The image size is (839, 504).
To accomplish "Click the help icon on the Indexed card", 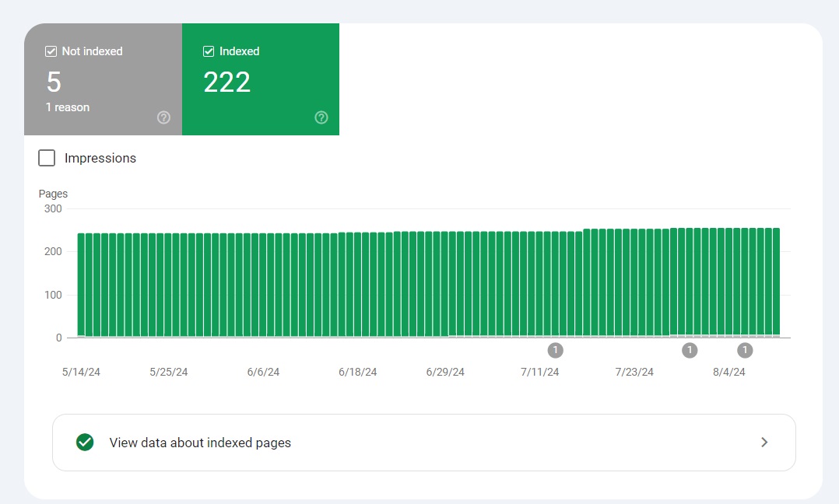I will tap(321, 117).
